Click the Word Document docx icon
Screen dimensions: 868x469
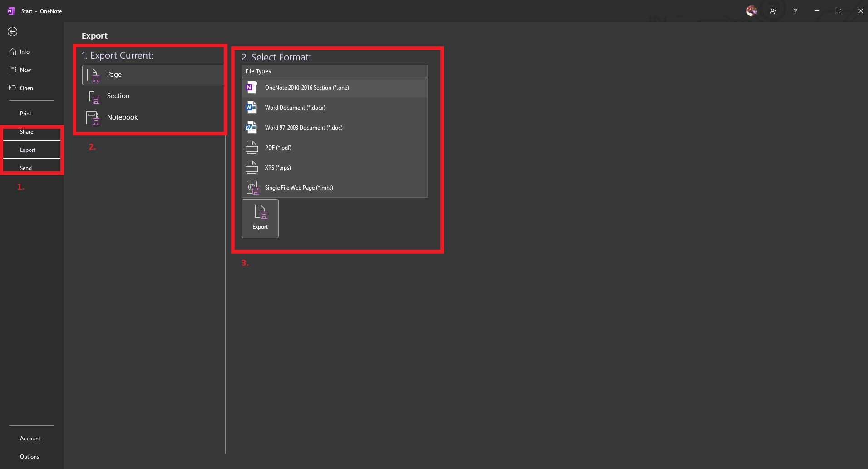coord(251,107)
